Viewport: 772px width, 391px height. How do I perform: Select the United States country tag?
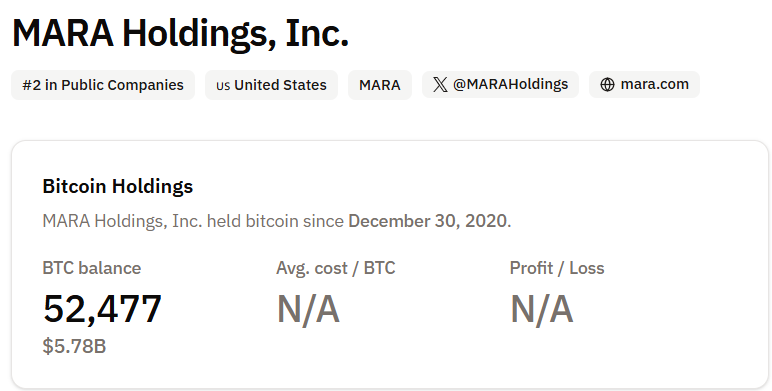pyautogui.click(x=271, y=85)
